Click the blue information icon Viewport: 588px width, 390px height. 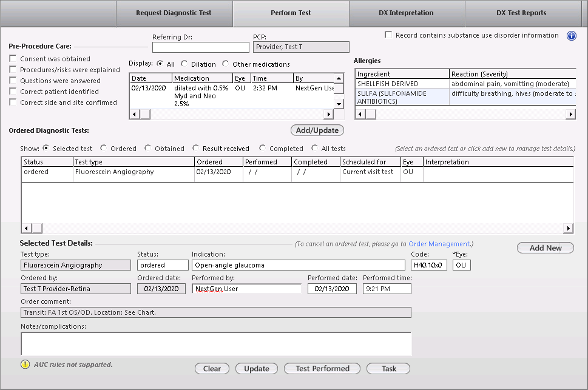pyautogui.click(x=571, y=36)
